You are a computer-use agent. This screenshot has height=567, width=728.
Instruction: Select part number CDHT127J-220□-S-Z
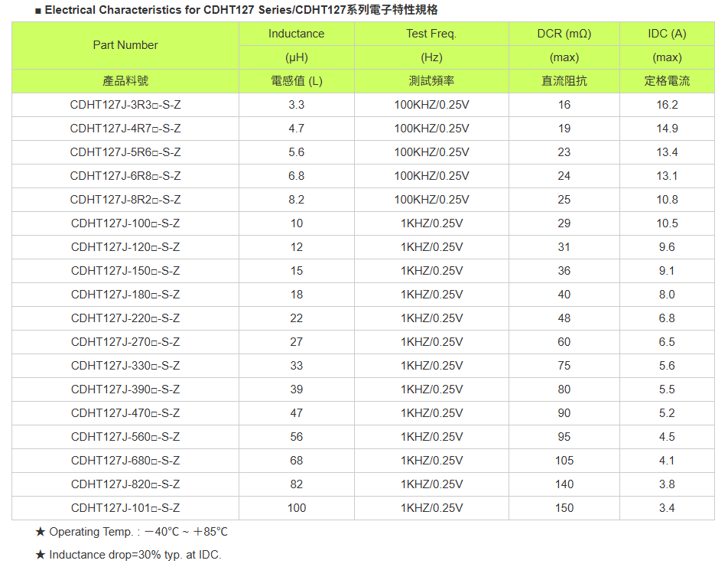point(125,318)
